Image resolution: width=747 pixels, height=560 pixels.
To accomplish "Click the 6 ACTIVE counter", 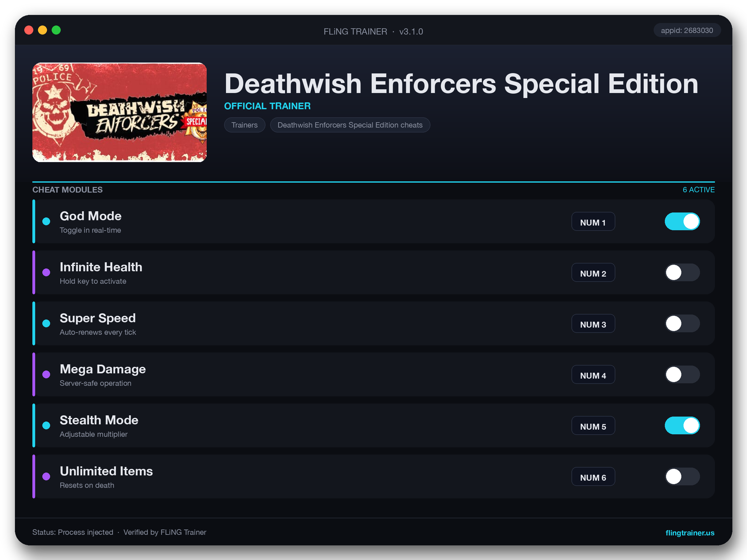I will coord(699,190).
